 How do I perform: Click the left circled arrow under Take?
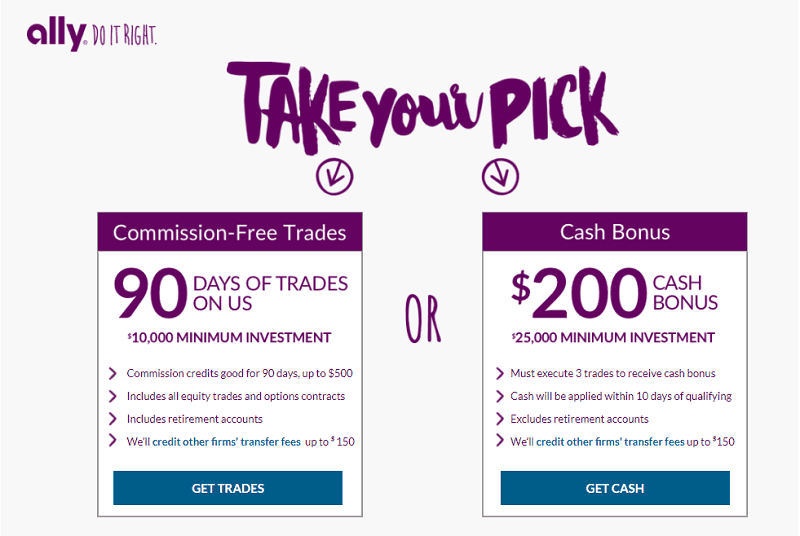coord(334,176)
